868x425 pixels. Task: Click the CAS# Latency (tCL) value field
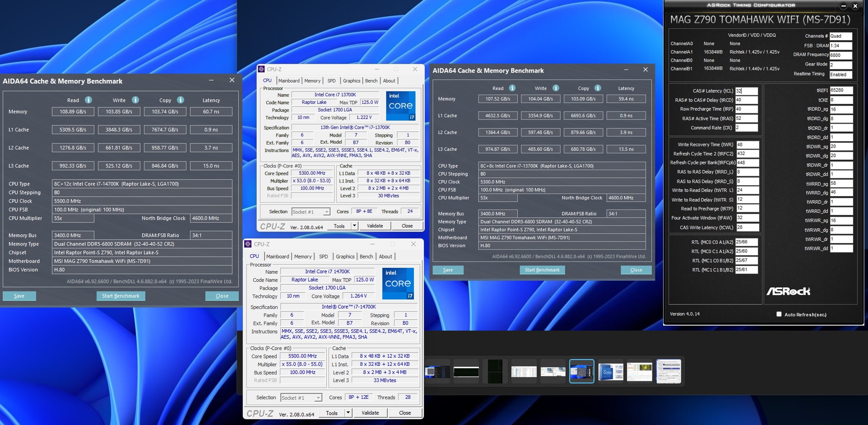(x=746, y=91)
